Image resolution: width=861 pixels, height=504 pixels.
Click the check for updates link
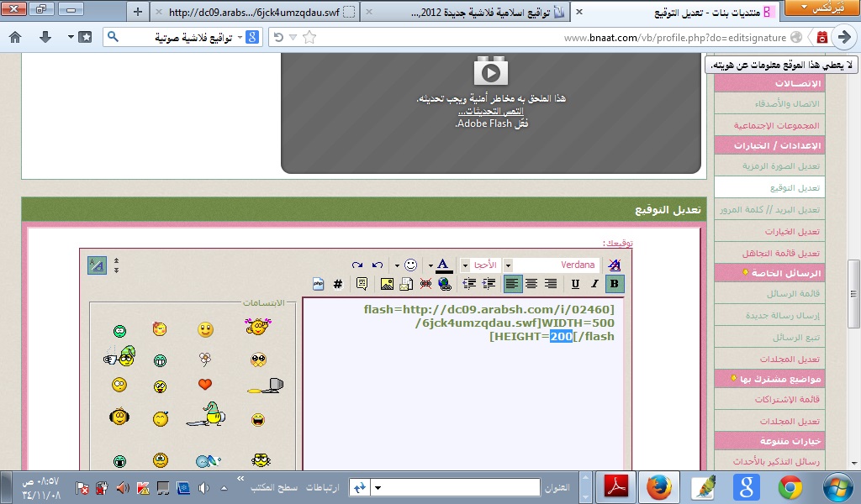pos(491,112)
